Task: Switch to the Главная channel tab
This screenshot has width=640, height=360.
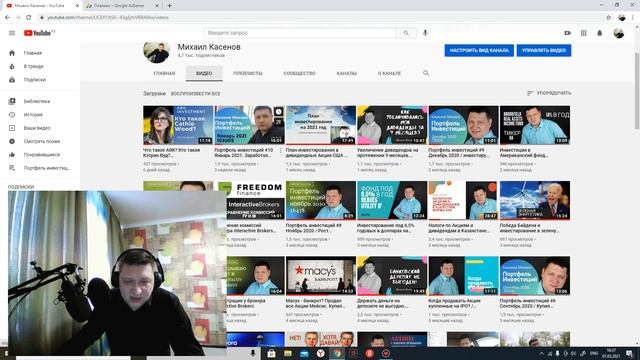Action: (164, 73)
